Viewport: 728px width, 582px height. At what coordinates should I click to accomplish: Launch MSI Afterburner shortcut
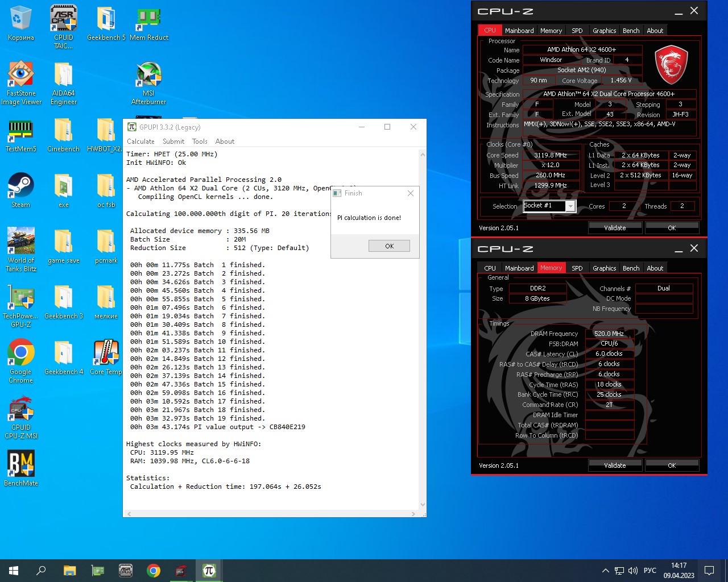(x=149, y=83)
